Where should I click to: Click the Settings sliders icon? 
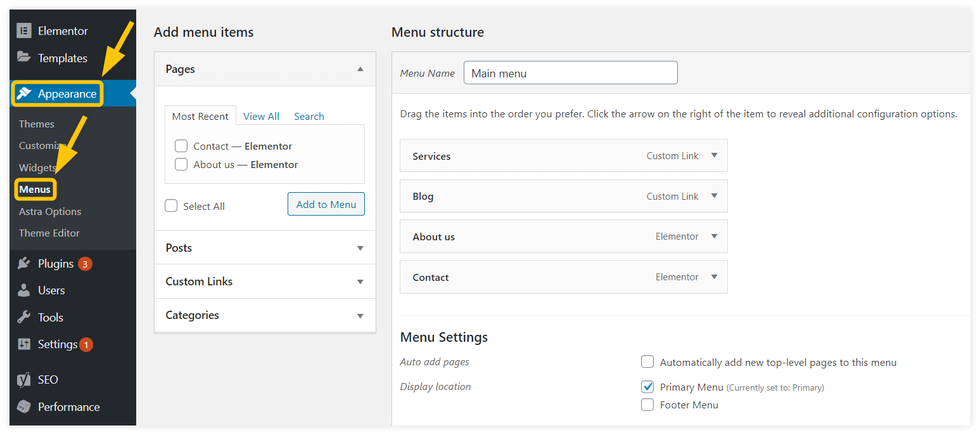click(x=24, y=344)
